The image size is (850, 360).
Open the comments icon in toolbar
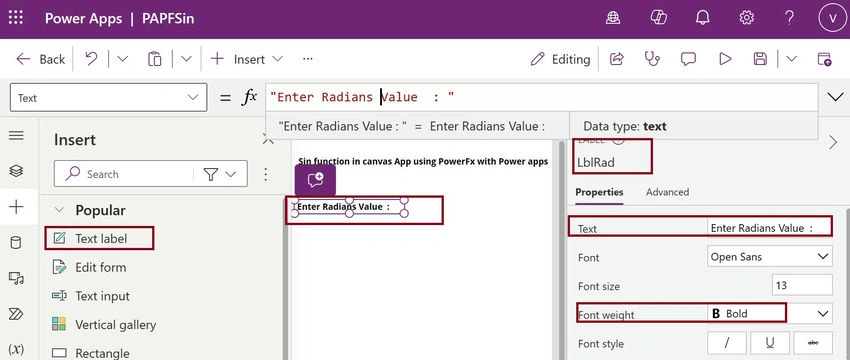point(688,59)
